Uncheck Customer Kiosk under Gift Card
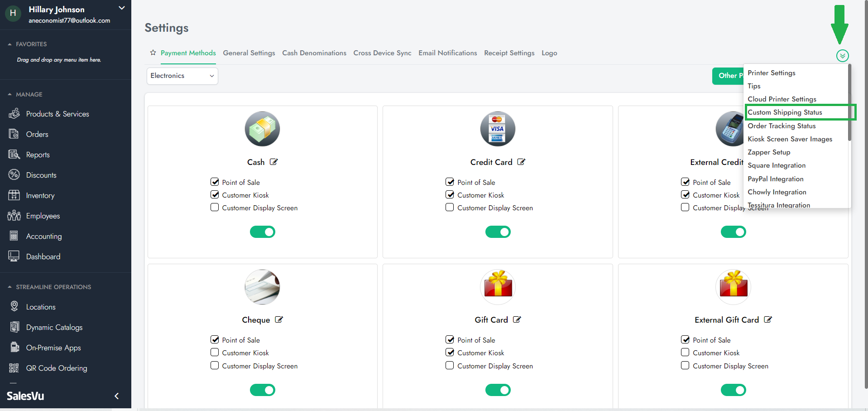The width and height of the screenshot is (868, 411). [450, 352]
